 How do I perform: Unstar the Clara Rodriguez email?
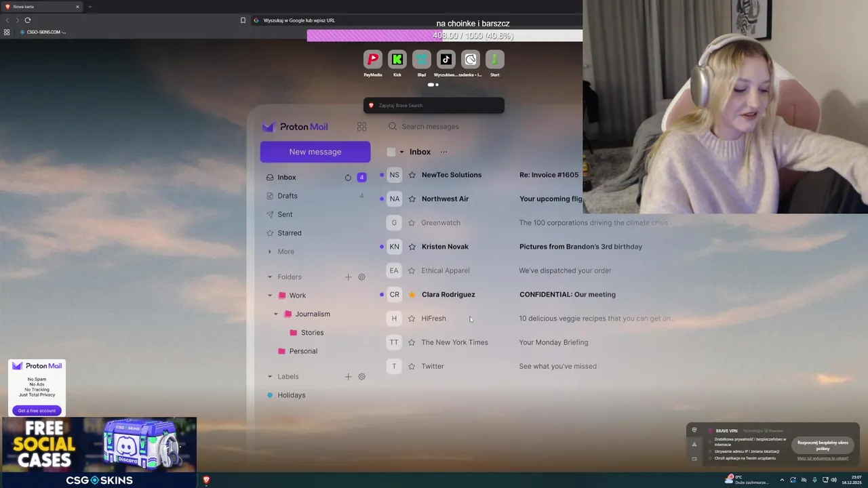[x=412, y=295]
